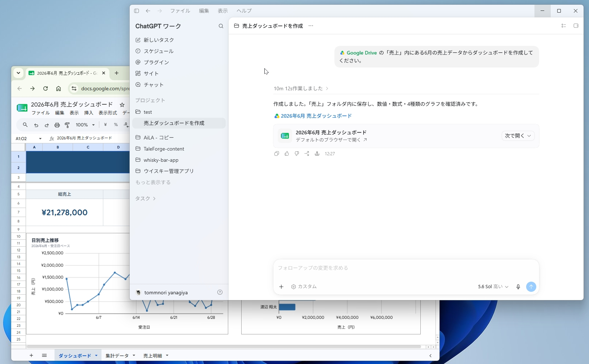Click the help question mark icon
This screenshot has height=364, width=589.
click(220, 292)
